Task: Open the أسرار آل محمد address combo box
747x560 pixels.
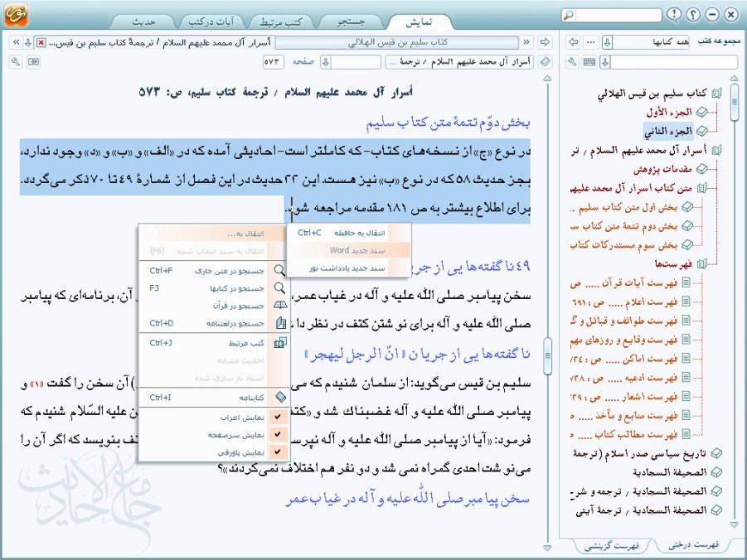Action: 459,62
